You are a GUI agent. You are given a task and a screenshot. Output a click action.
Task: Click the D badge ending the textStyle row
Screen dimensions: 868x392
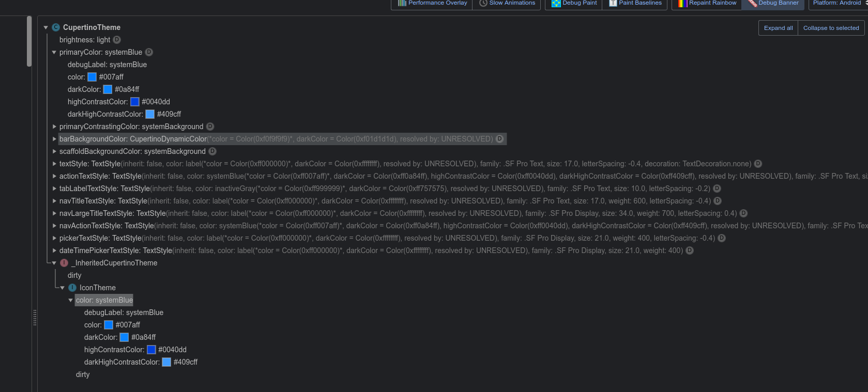758,164
